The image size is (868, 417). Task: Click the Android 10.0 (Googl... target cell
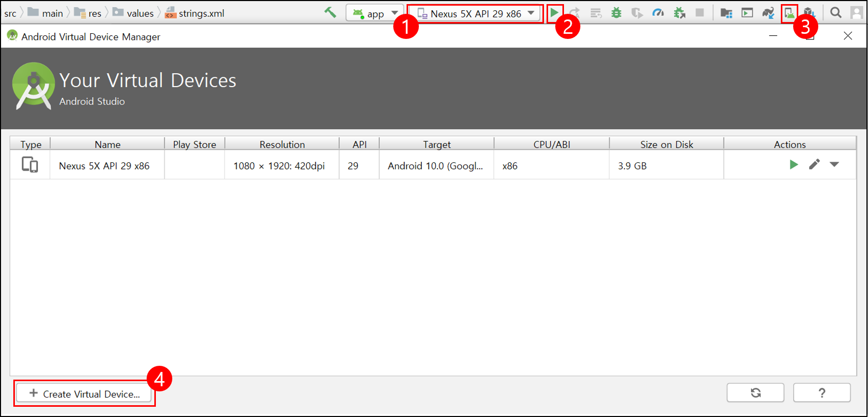coord(437,165)
